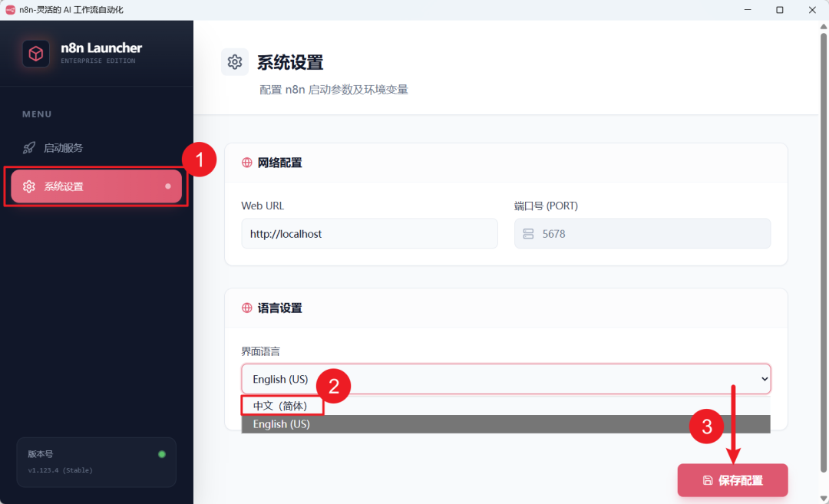Click the n8n Launcher cube logo

pos(36,54)
